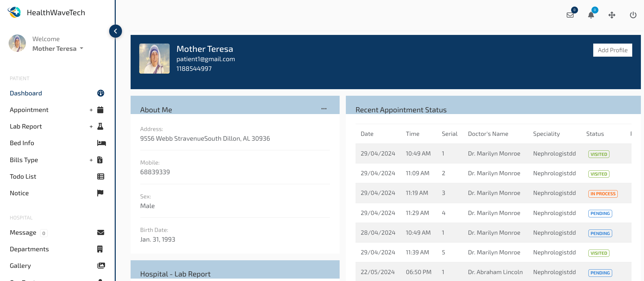Open the Departments menu item
644x281 pixels.
pyautogui.click(x=29, y=249)
